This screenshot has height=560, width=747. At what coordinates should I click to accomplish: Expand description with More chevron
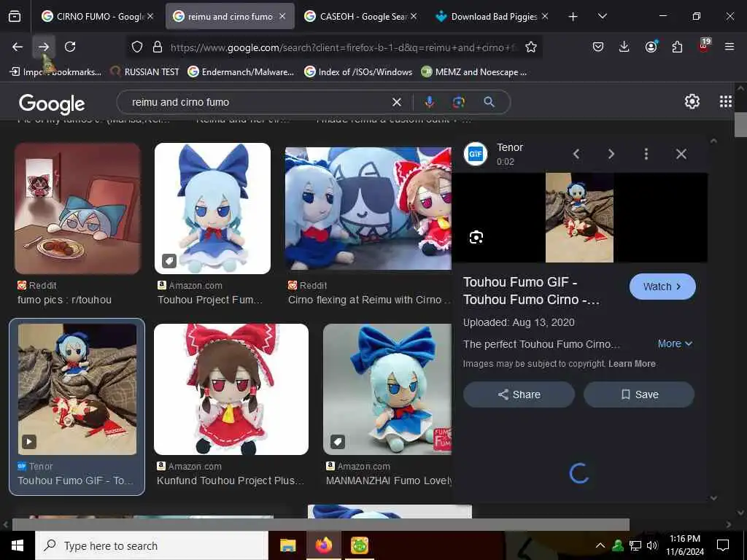(675, 343)
